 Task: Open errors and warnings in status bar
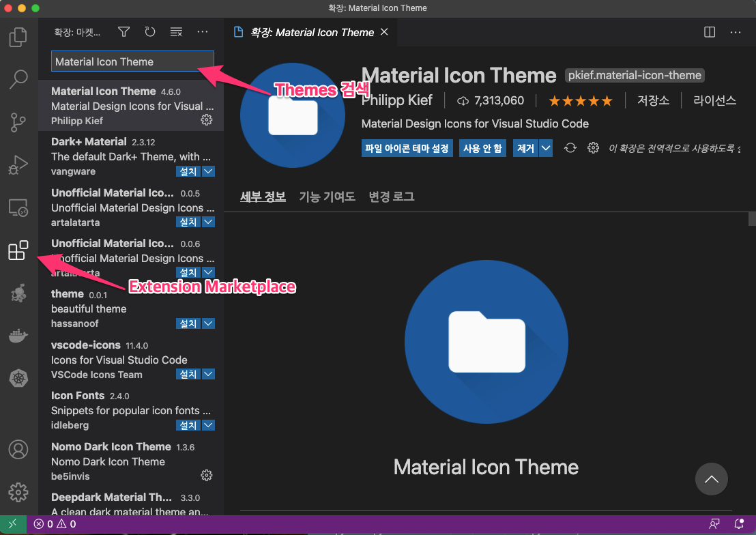[x=55, y=524]
